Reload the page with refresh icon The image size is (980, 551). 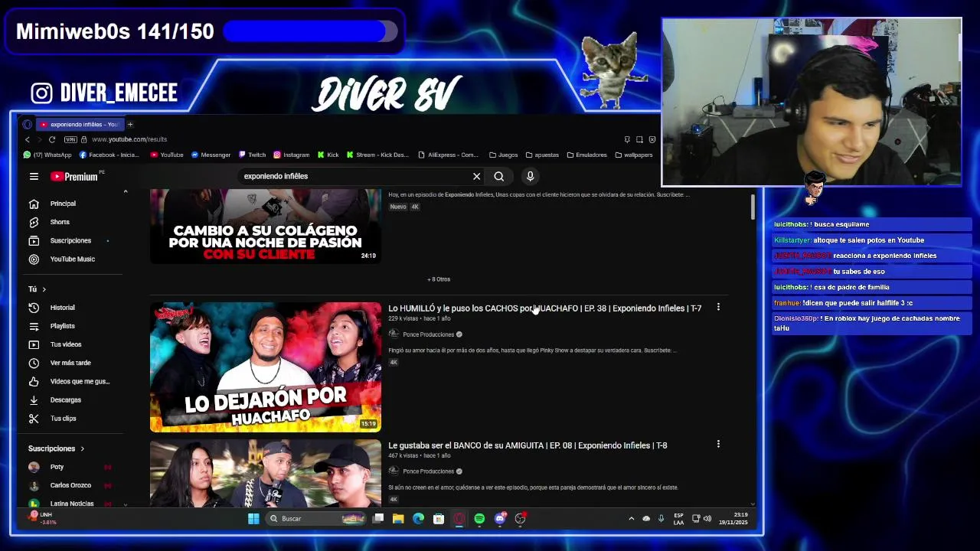(x=52, y=139)
